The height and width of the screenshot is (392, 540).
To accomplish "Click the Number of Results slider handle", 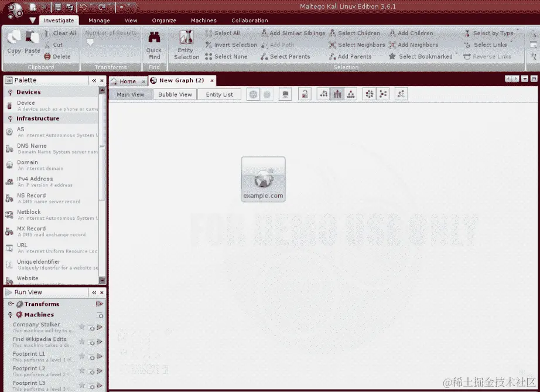I will [x=90, y=42].
